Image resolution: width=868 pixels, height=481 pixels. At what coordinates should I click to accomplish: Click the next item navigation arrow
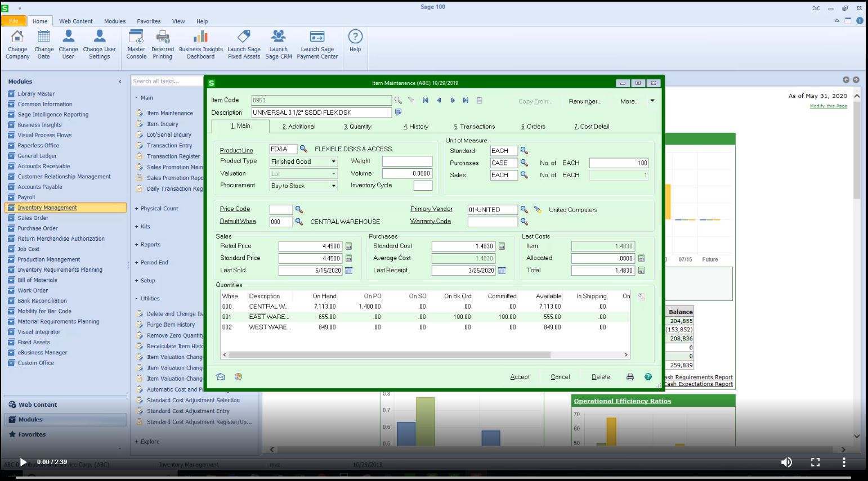coord(453,100)
